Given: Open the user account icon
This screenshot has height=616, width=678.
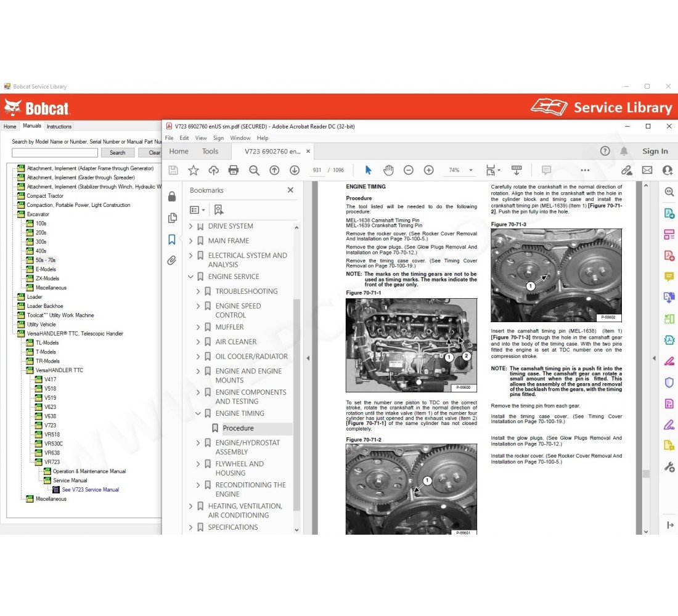Looking at the screenshot, I should 668,170.
